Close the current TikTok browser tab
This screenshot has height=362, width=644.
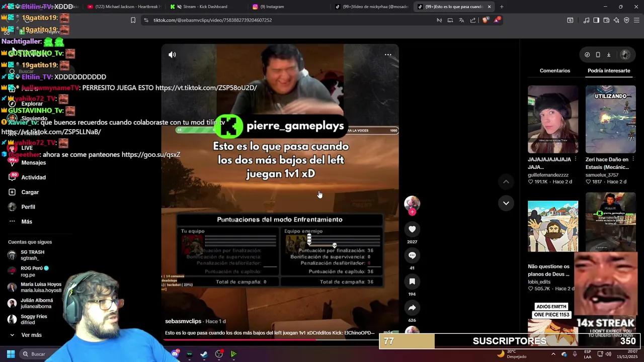[489, 7]
